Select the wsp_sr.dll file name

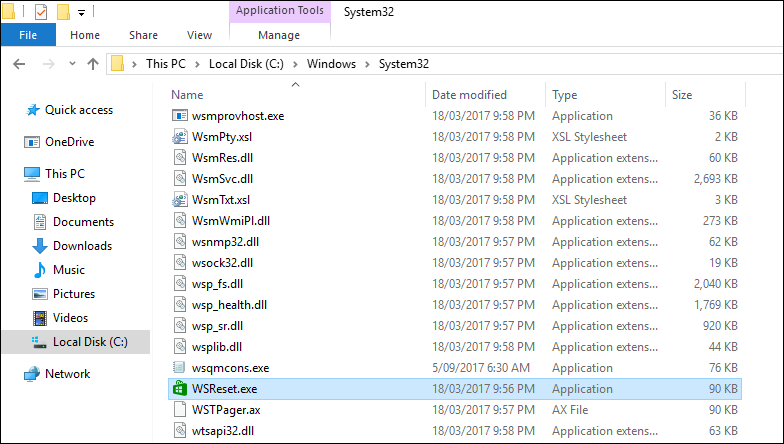218,326
